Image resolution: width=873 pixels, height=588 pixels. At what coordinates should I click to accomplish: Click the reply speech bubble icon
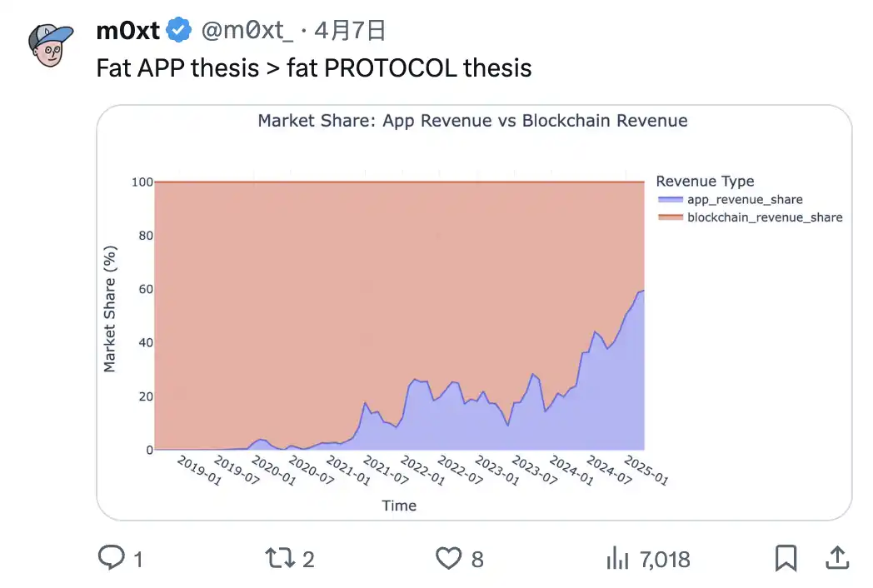tap(112, 558)
